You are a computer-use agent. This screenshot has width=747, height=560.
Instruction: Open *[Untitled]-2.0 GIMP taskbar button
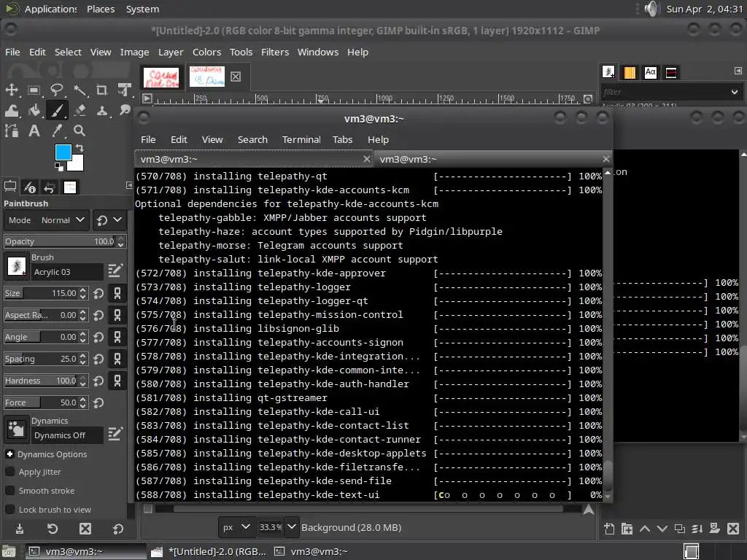(x=209, y=551)
